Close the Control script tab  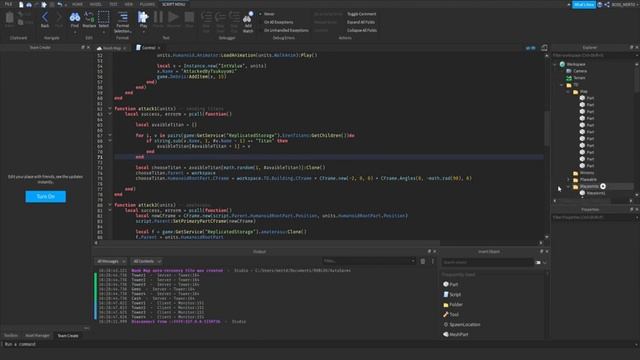tap(159, 48)
